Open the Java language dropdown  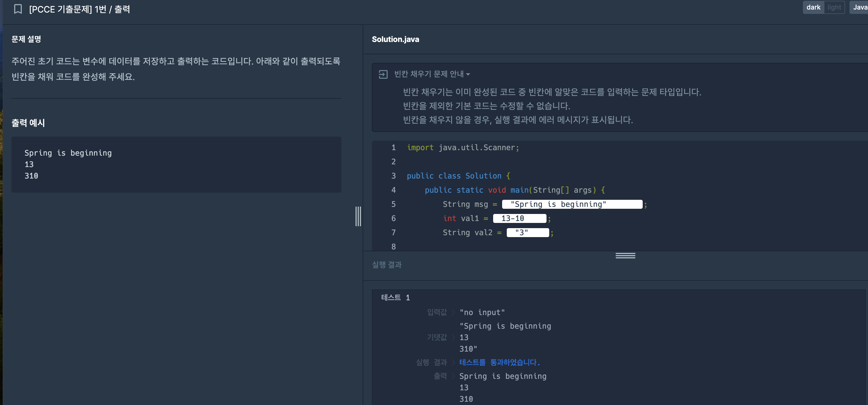859,7
